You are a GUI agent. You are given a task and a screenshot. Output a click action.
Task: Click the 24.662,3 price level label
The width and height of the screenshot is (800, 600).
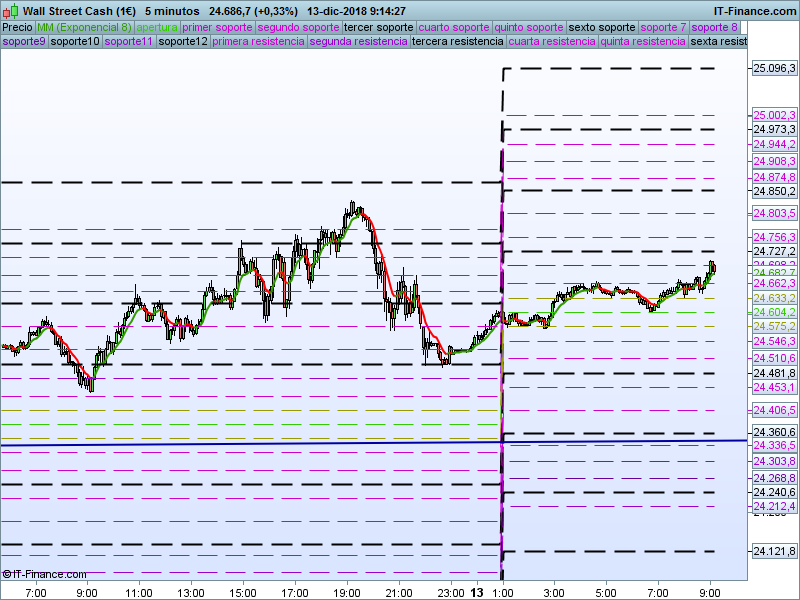(x=774, y=283)
